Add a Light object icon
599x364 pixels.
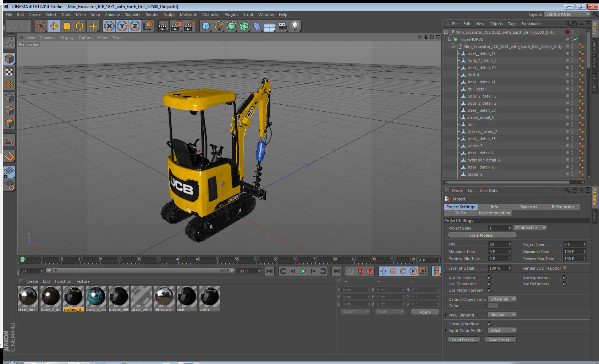click(295, 26)
